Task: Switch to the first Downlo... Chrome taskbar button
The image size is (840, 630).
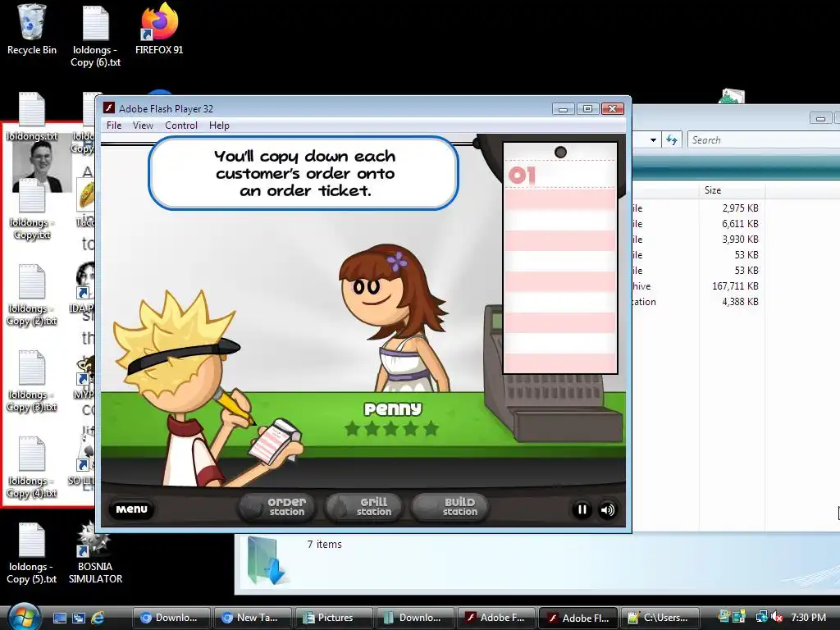Action: click(171, 618)
